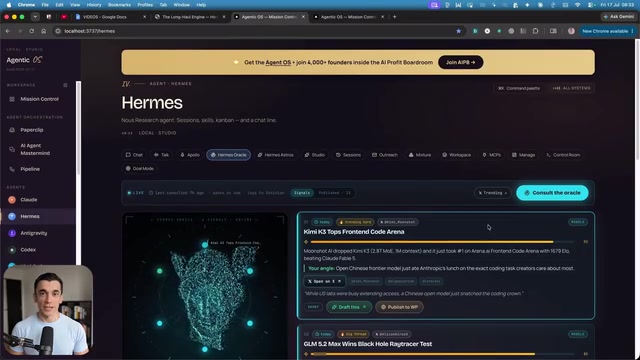The image size is (640, 360).
Task: Bookmark this page with the star icon
Action: click(458, 31)
